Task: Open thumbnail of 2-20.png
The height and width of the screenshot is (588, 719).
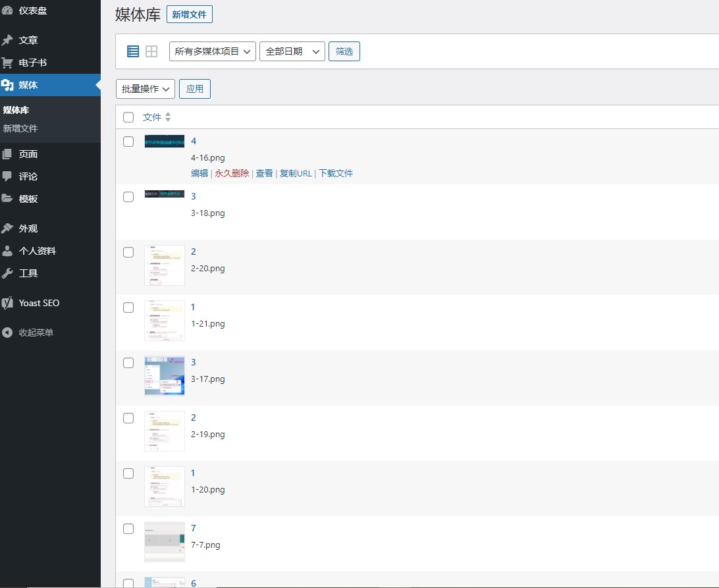Action: tap(165, 265)
